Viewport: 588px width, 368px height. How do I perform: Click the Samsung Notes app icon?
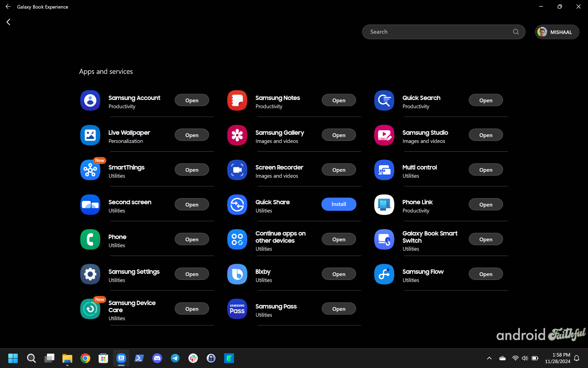(237, 100)
